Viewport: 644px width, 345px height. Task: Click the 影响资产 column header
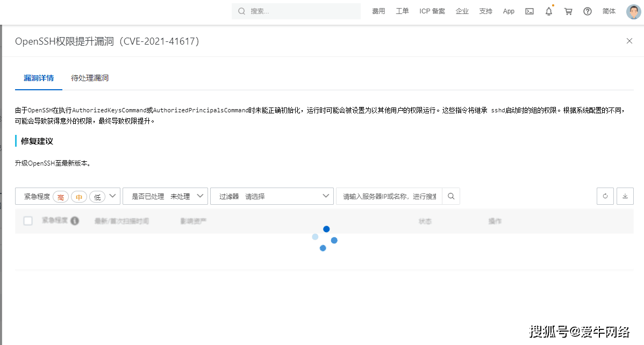click(x=194, y=221)
